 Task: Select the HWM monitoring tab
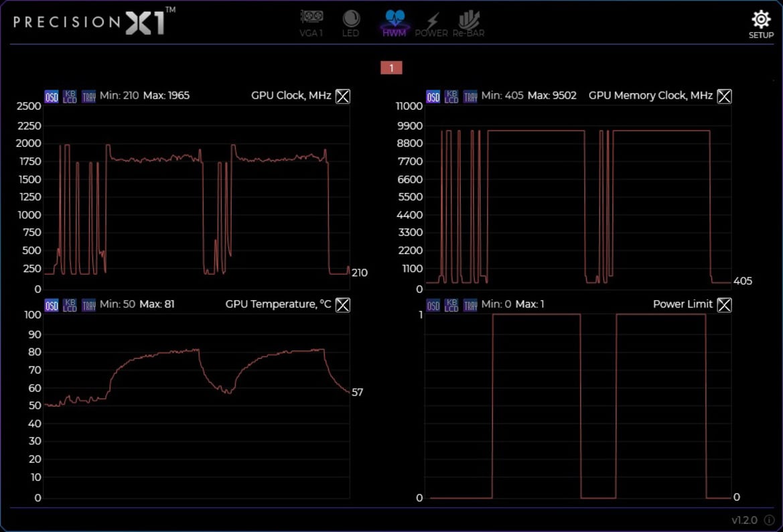pos(395,23)
